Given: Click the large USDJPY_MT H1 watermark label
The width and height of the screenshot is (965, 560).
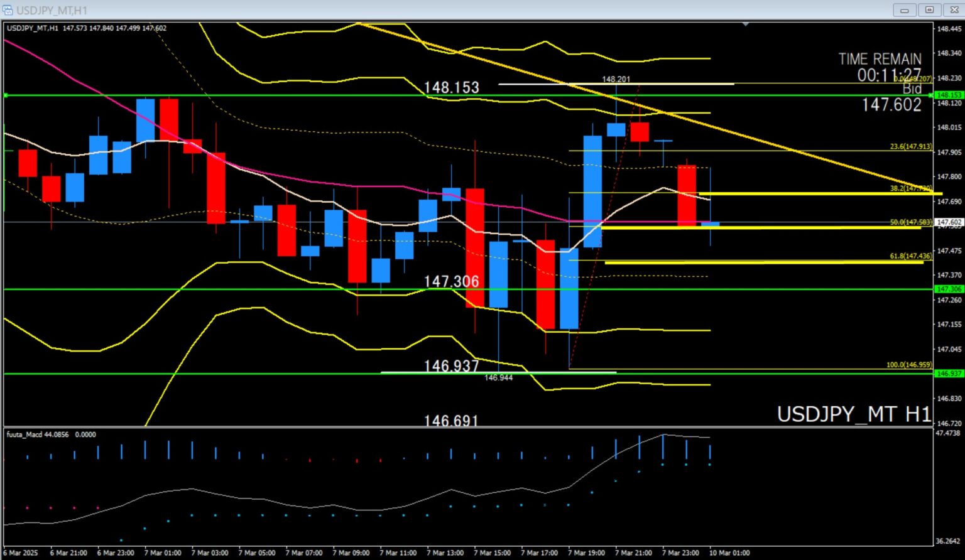Looking at the screenshot, I should click(854, 414).
